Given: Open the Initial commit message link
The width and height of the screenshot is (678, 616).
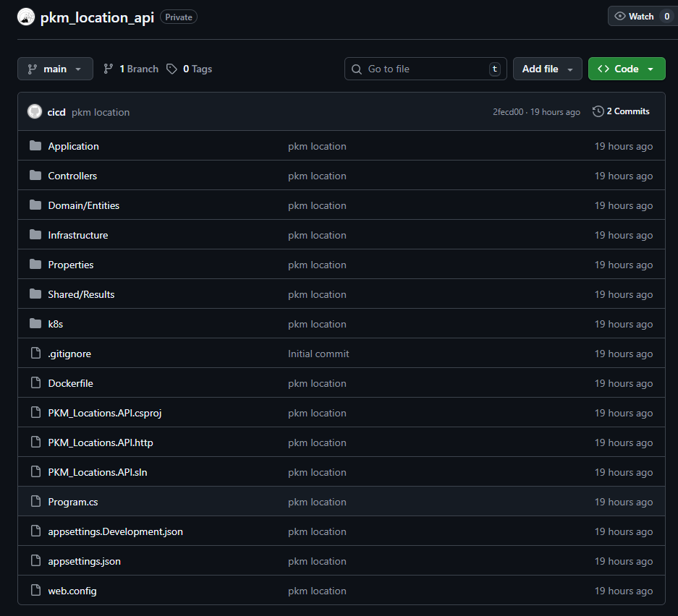Looking at the screenshot, I should coord(318,354).
